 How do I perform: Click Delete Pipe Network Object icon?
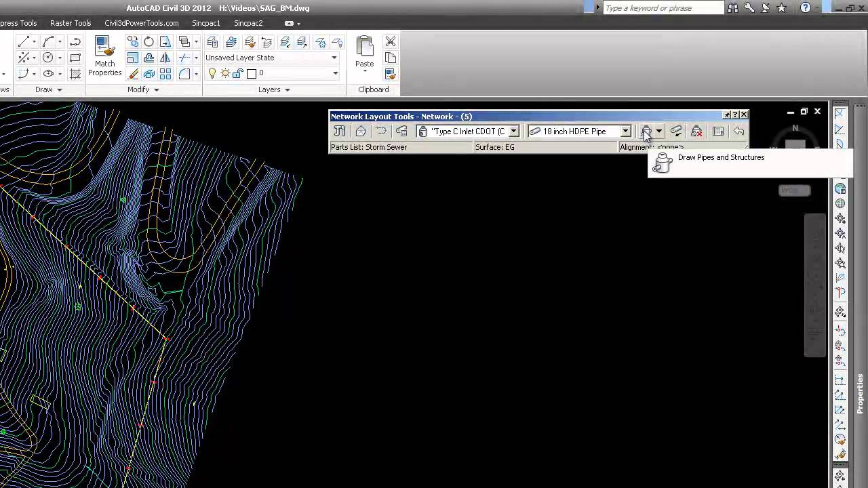[x=696, y=131]
